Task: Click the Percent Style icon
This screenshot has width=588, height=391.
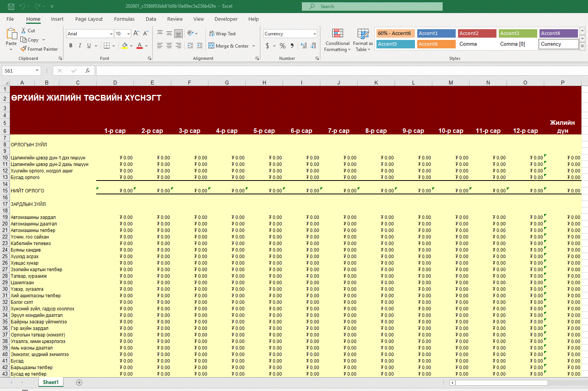Action: pos(283,46)
